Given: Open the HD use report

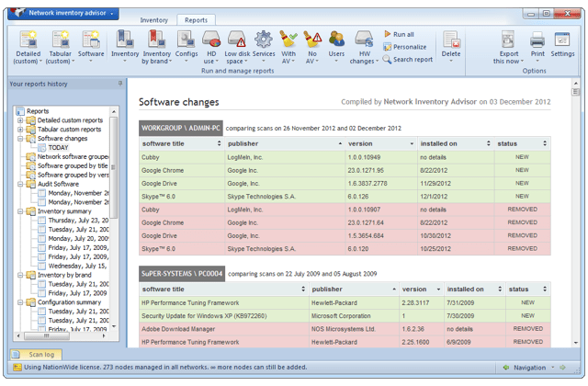Looking at the screenshot, I should tap(211, 41).
